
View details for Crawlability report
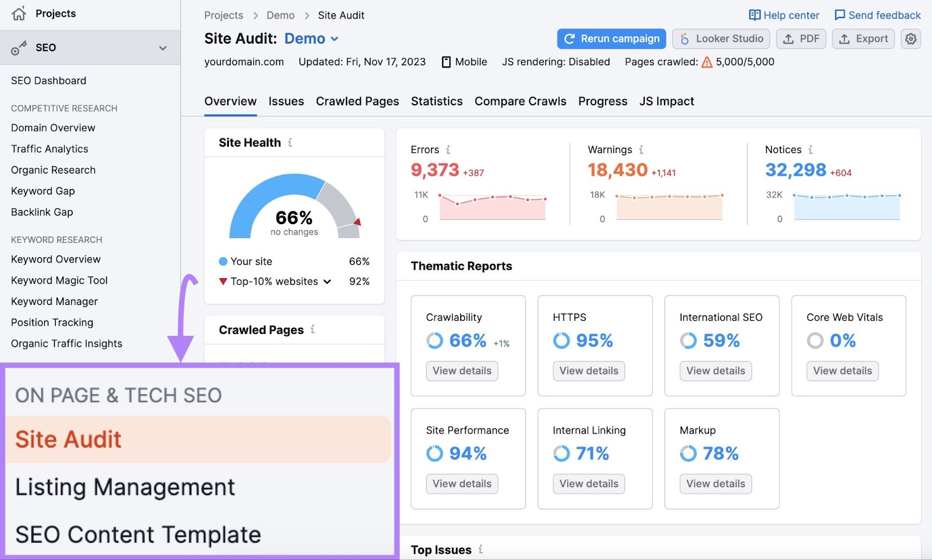pyautogui.click(x=461, y=371)
